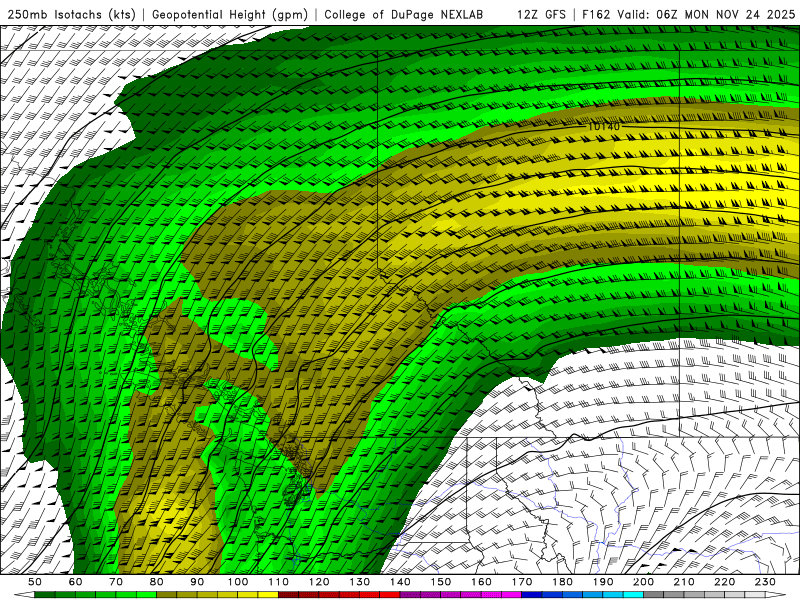Click the '170' value on the color scale
The image size is (800, 600).
(522, 582)
